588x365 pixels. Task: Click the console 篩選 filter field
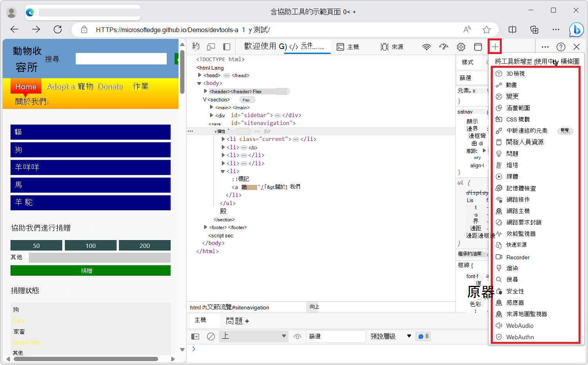[336, 336]
